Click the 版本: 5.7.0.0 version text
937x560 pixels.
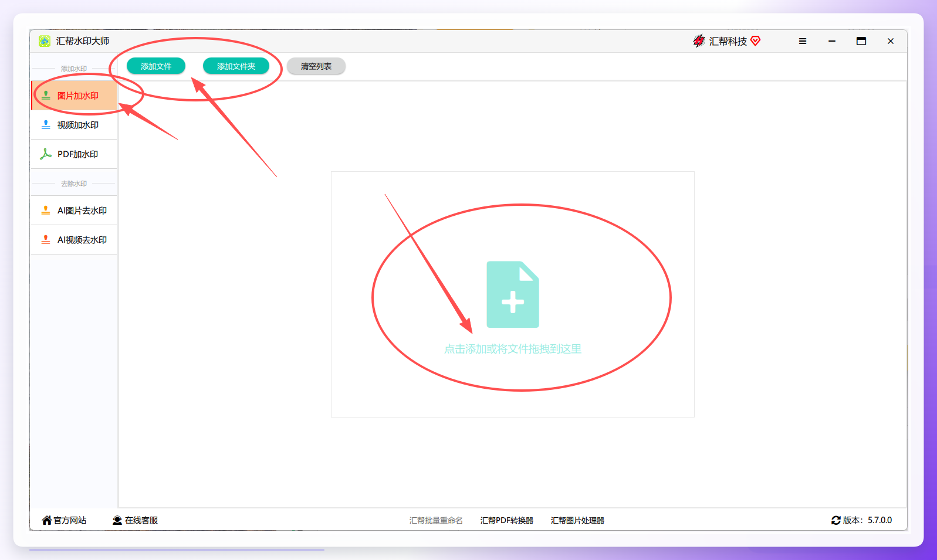coord(867,520)
